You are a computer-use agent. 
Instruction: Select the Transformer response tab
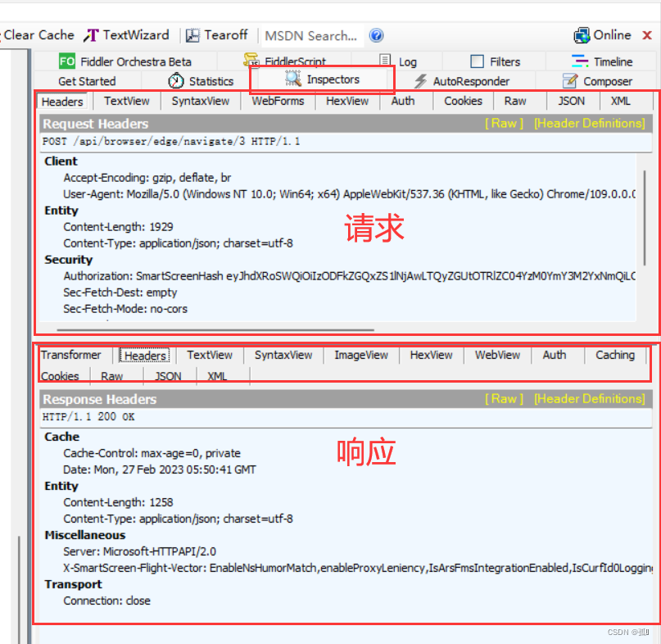(73, 355)
